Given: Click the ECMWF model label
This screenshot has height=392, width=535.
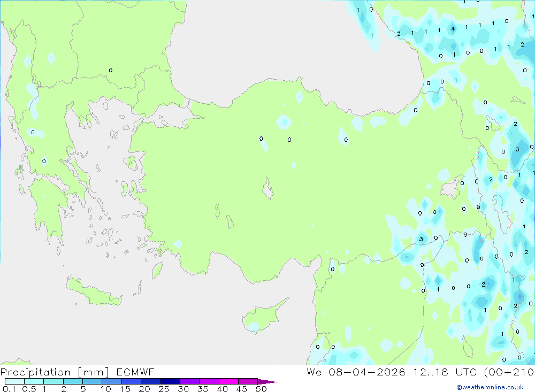Looking at the screenshot, I should coord(133,372).
